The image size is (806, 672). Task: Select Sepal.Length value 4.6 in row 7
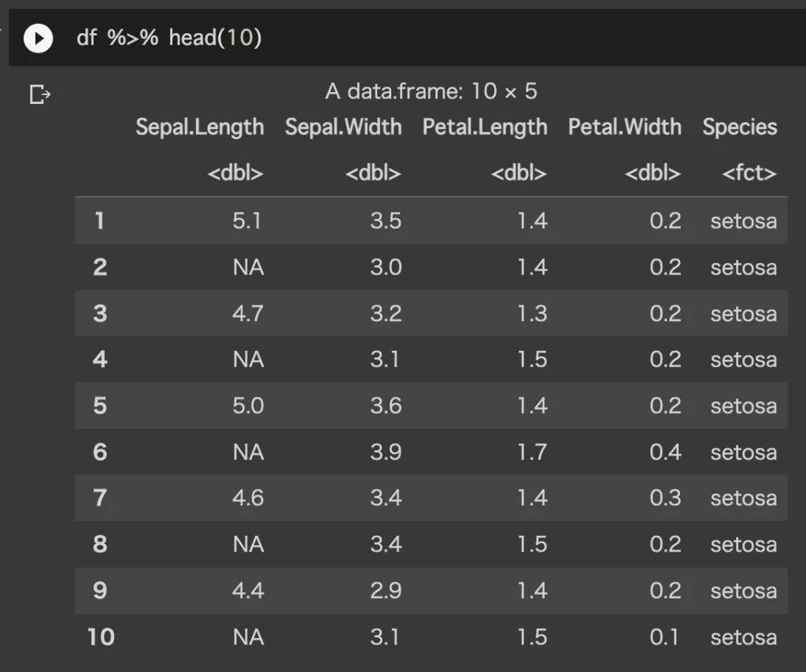[248, 497]
